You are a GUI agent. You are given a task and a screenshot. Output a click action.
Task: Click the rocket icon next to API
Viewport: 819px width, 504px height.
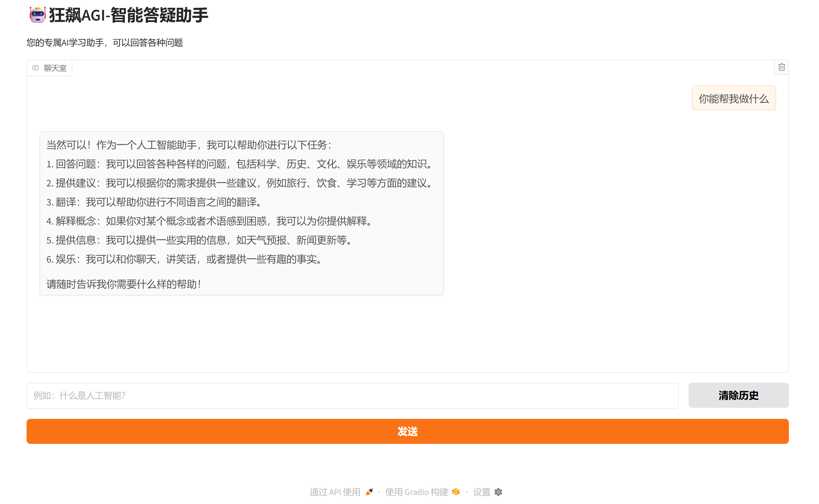[369, 492]
